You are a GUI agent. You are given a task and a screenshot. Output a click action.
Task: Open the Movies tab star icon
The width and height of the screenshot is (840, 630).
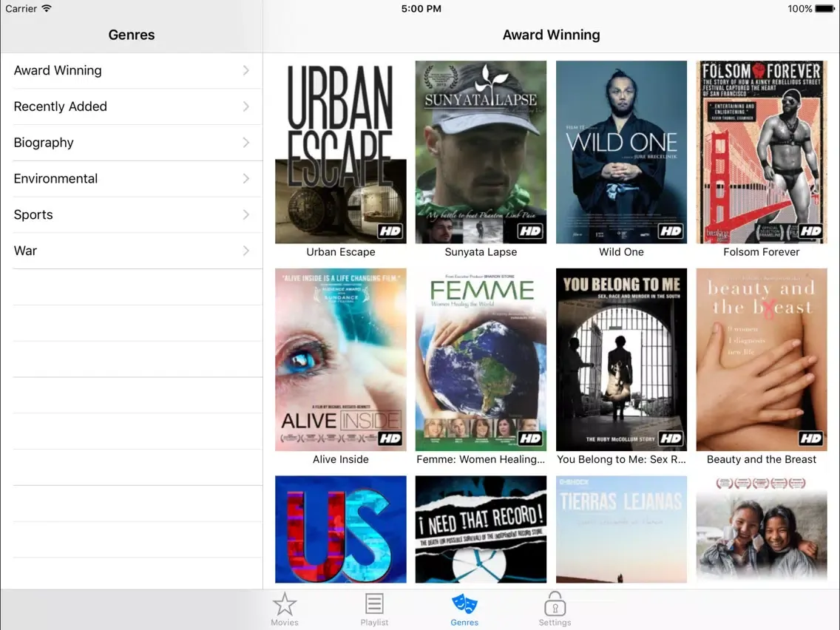(x=285, y=604)
